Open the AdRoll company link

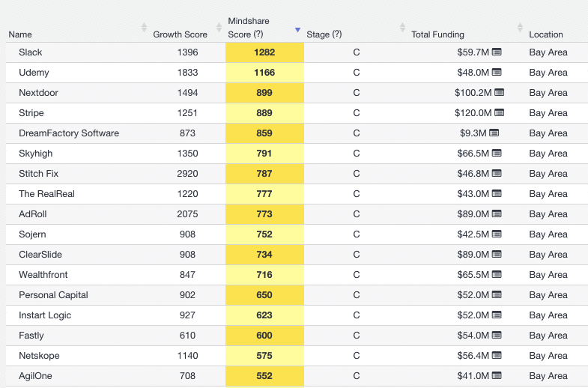pyautogui.click(x=33, y=214)
